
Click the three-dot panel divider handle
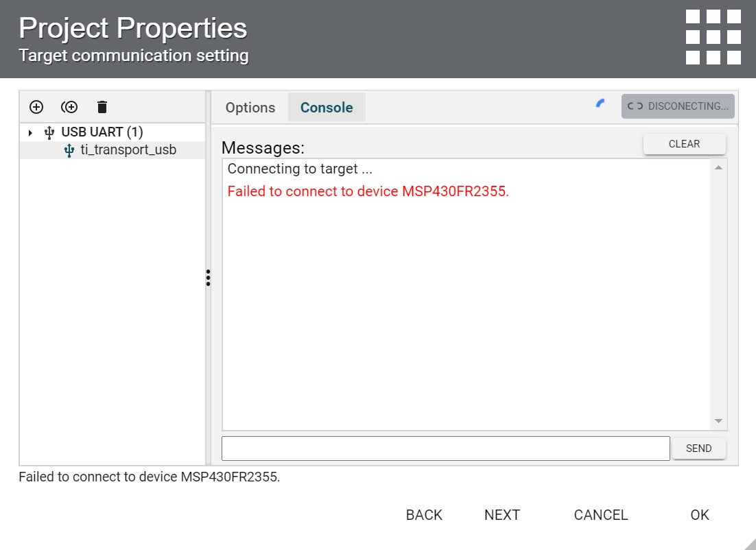click(x=208, y=278)
